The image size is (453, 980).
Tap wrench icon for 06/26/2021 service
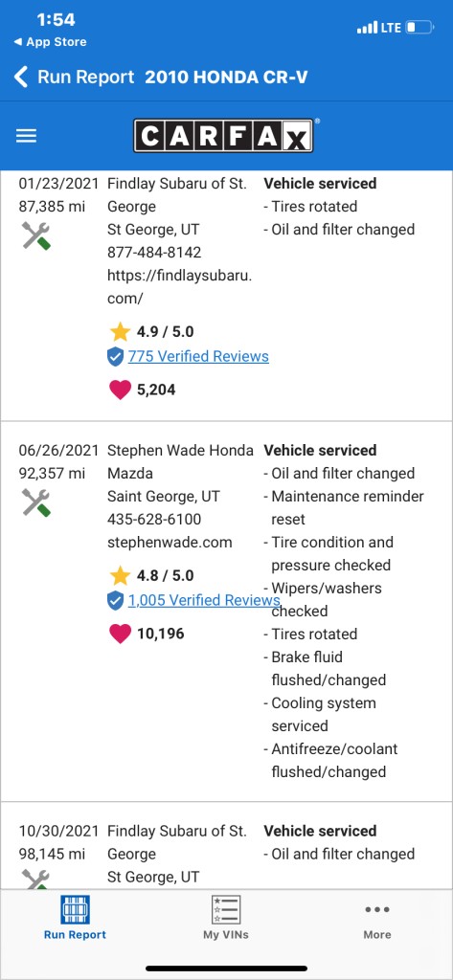pyautogui.click(x=35, y=503)
